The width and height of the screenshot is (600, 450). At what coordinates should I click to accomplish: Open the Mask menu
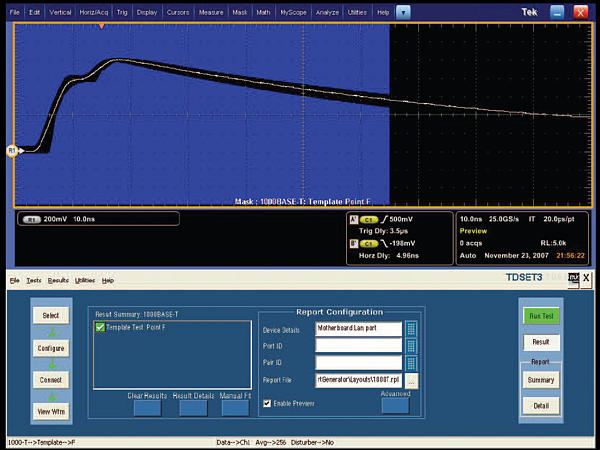(x=239, y=11)
